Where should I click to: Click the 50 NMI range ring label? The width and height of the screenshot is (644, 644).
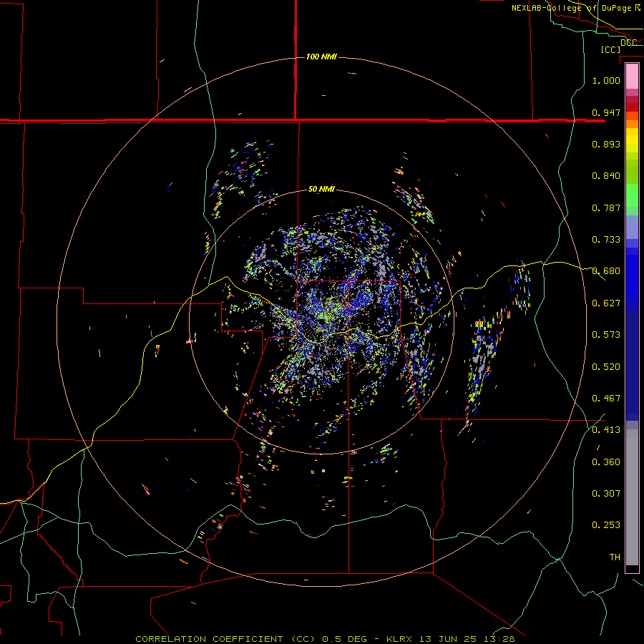[x=321, y=189]
